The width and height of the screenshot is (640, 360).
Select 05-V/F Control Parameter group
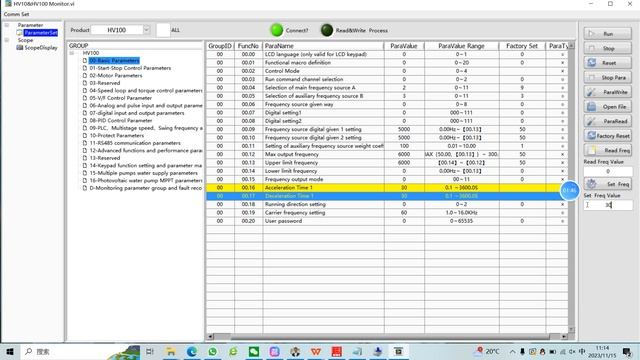pyautogui.click(x=120, y=98)
